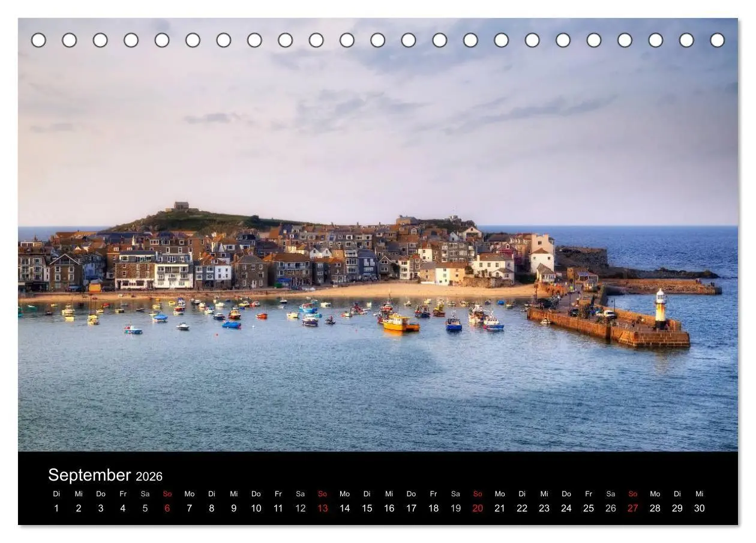
Task: Select date 16 in the calendar row
Action: pyautogui.click(x=389, y=508)
